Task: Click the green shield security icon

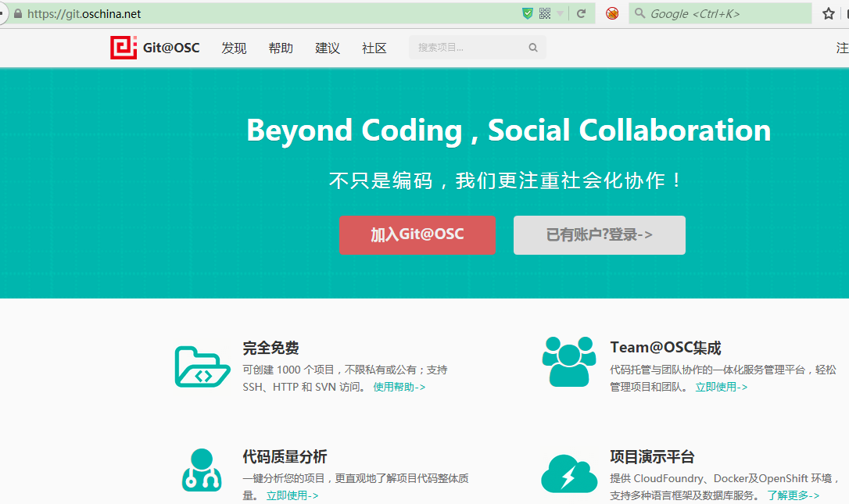Action: 528,13
